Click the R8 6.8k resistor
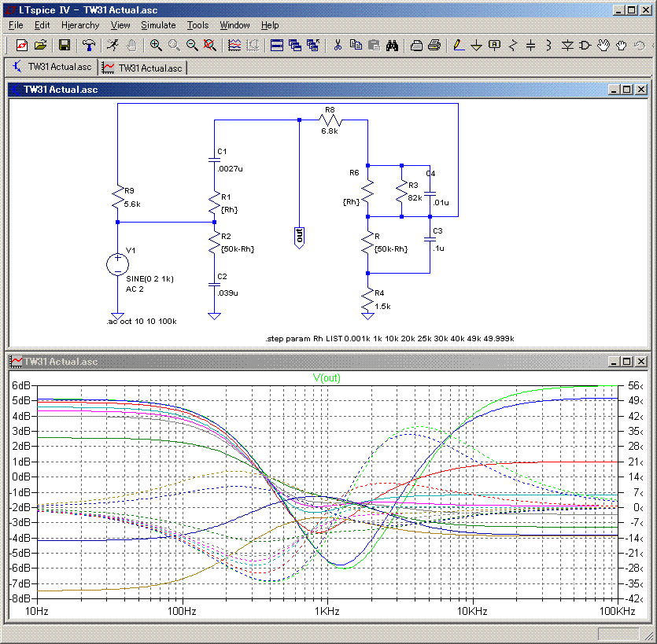The height and width of the screenshot is (644, 657). [x=330, y=120]
